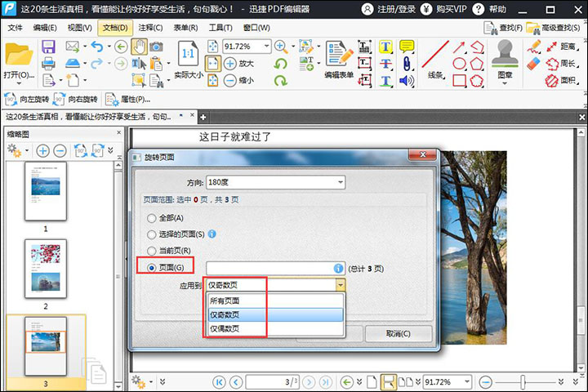Viewport: 588px width, 392px height.
Task: Click the 取消(C) cancel button
Action: click(399, 334)
